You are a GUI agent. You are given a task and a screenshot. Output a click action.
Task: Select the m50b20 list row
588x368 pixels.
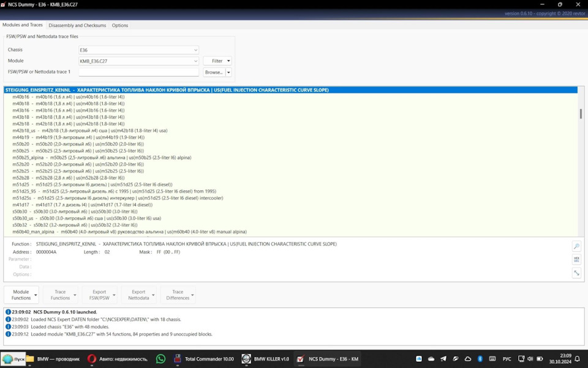point(290,144)
